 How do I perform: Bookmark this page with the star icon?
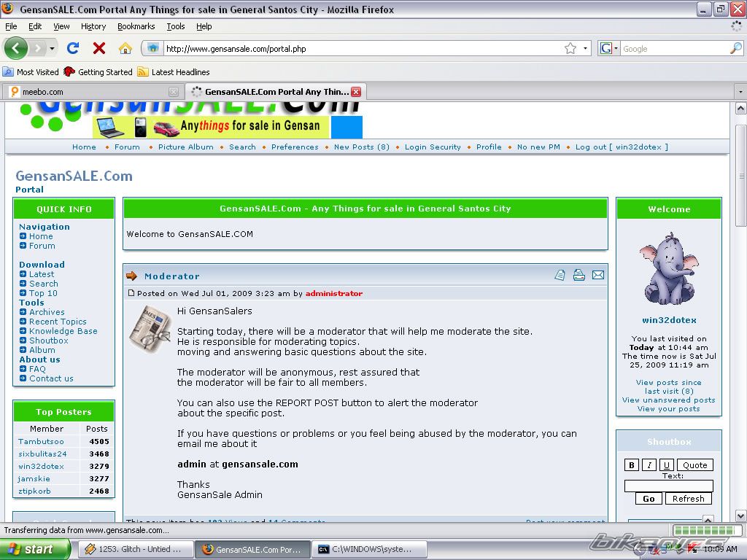570,48
